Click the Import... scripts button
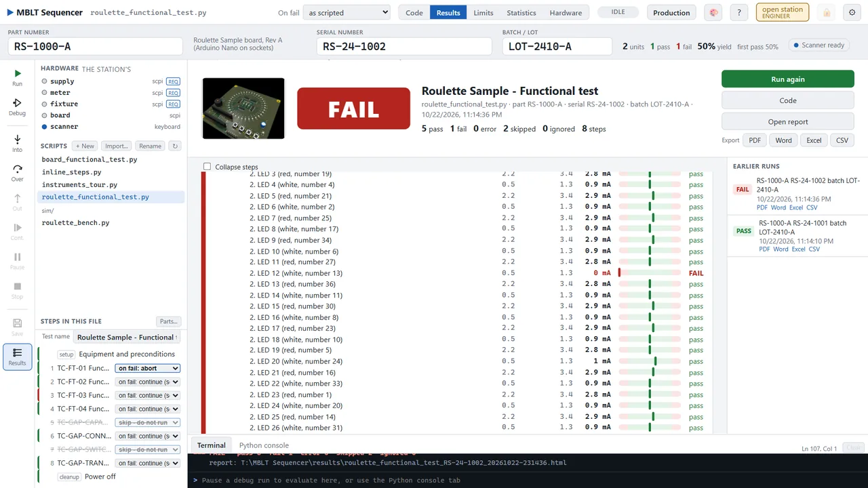This screenshot has height=488, width=868. tap(117, 146)
